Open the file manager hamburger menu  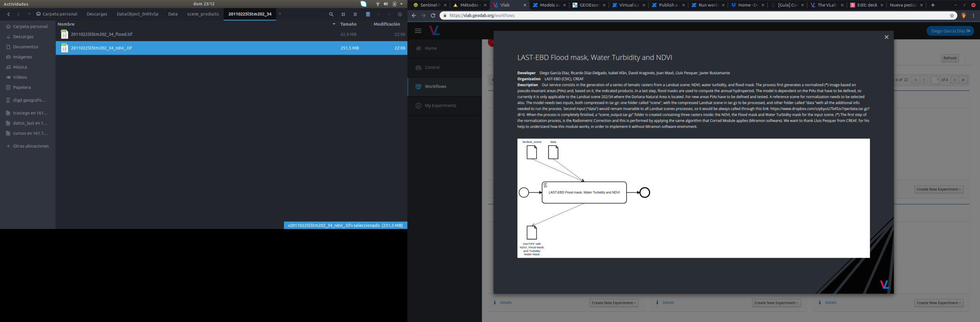tap(355, 14)
